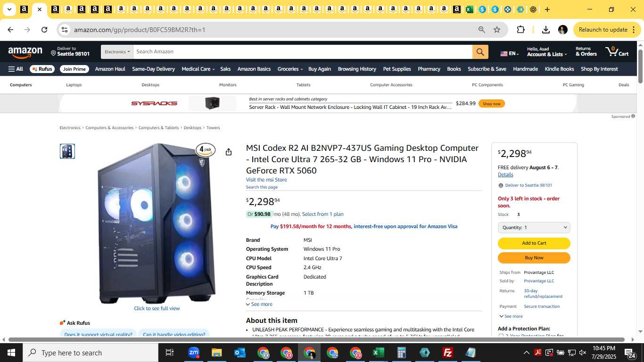Screen dimensions: 644x362
Task: Click the share icon beside product image
Action: pos(229,152)
